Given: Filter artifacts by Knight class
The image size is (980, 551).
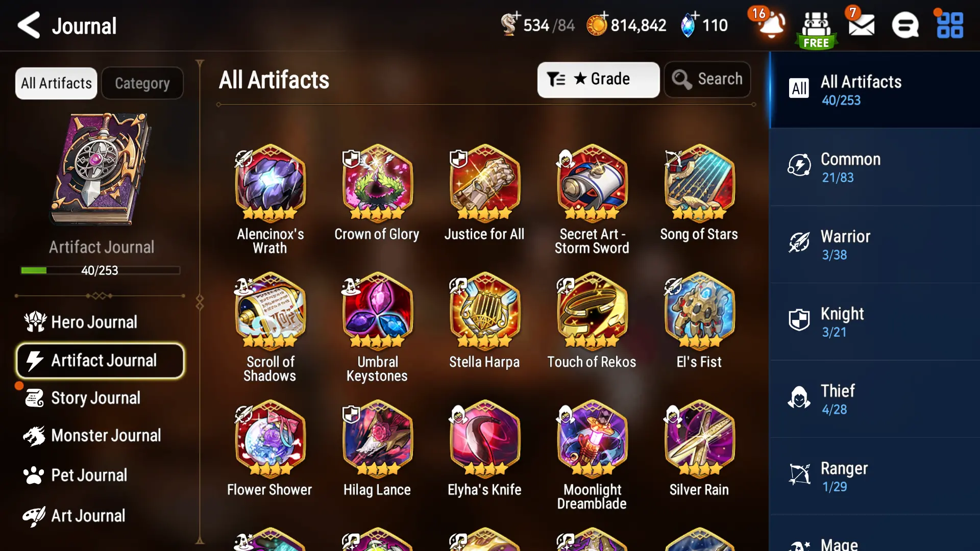Looking at the screenshot, I should [x=875, y=322].
